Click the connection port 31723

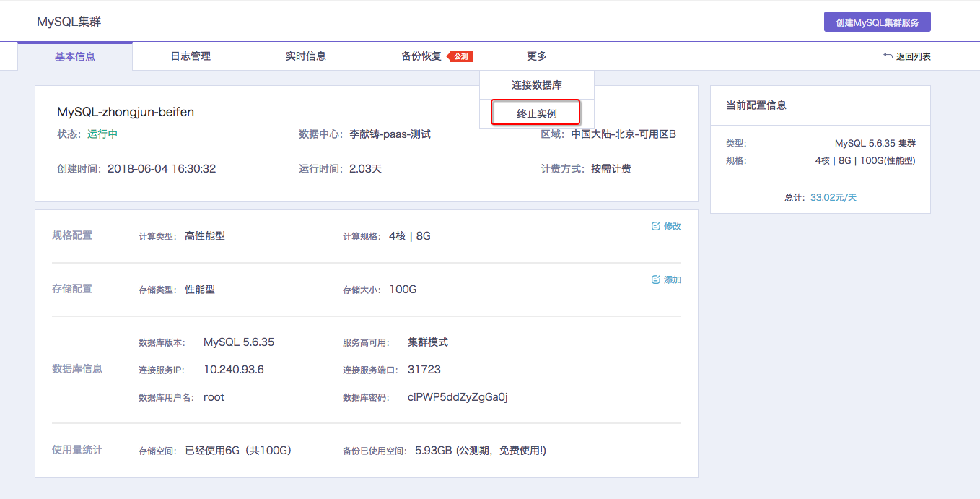(424, 370)
